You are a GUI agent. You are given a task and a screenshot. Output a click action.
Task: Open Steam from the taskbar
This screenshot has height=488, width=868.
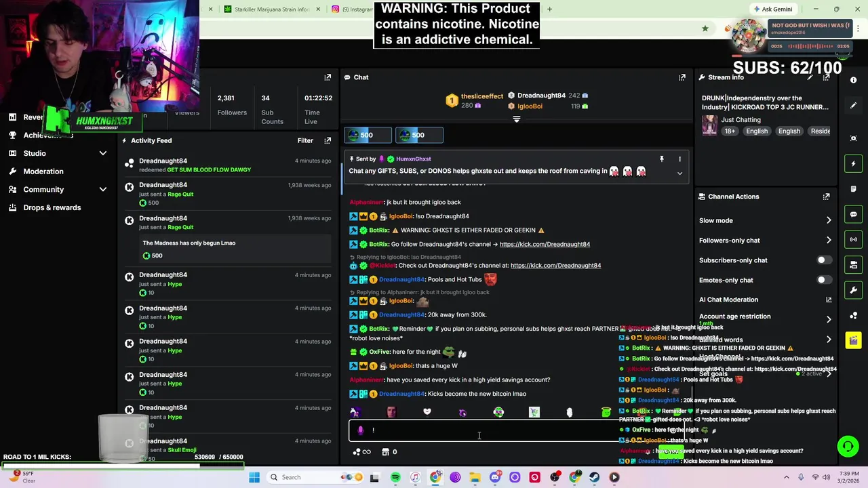[594, 477]
